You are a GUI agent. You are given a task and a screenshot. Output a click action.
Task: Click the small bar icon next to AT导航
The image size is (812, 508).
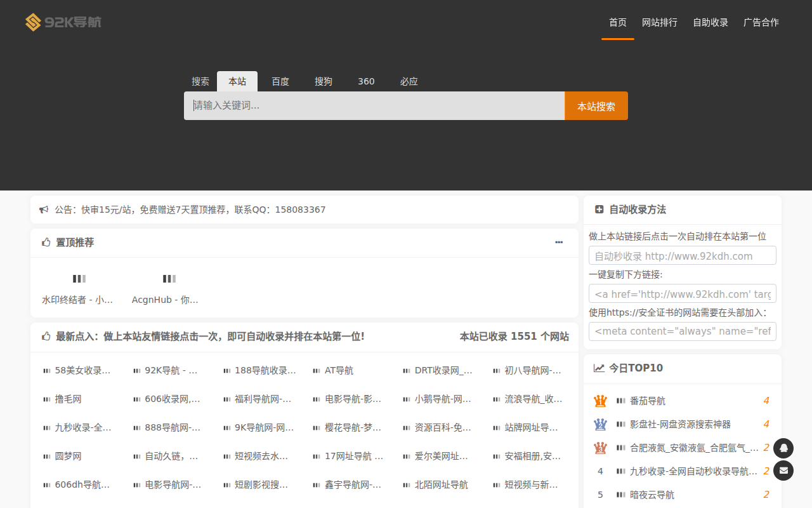(315, 370)
